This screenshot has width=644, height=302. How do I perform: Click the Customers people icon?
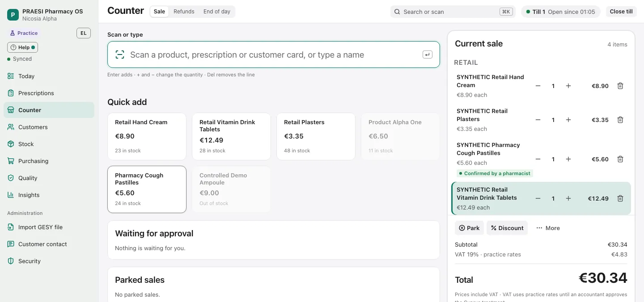(11, 127)
